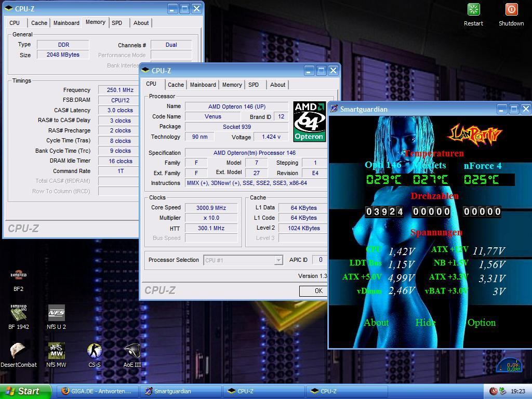Open Option in Smartguardian
The width and height of the screenshot is (532, 399).
click(x=482, y=322)
